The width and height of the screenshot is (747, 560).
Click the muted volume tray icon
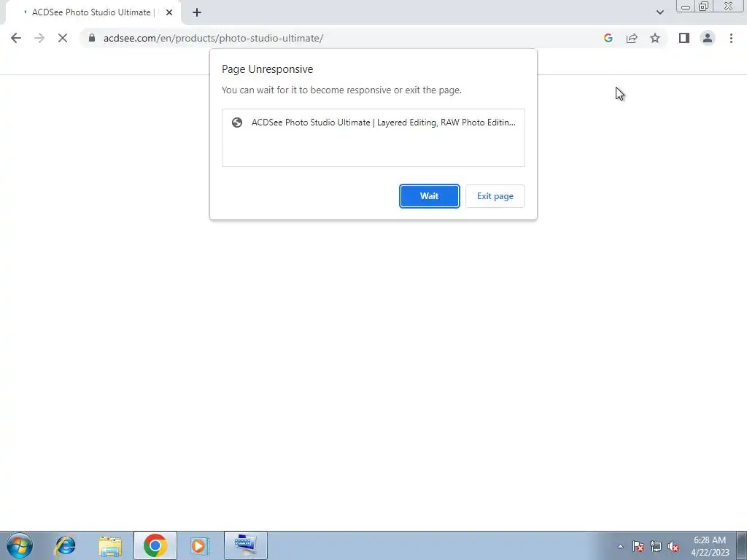pyautogui.click(x=673, y=546)
